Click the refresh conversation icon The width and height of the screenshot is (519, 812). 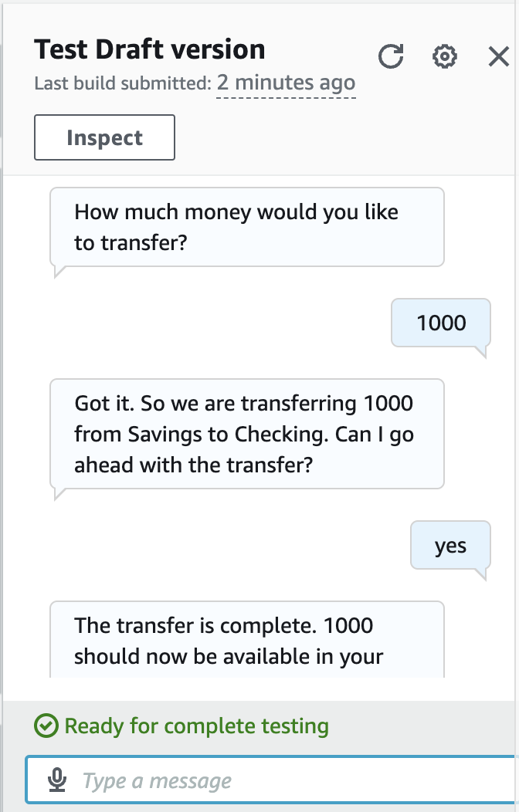click(391, 56)
